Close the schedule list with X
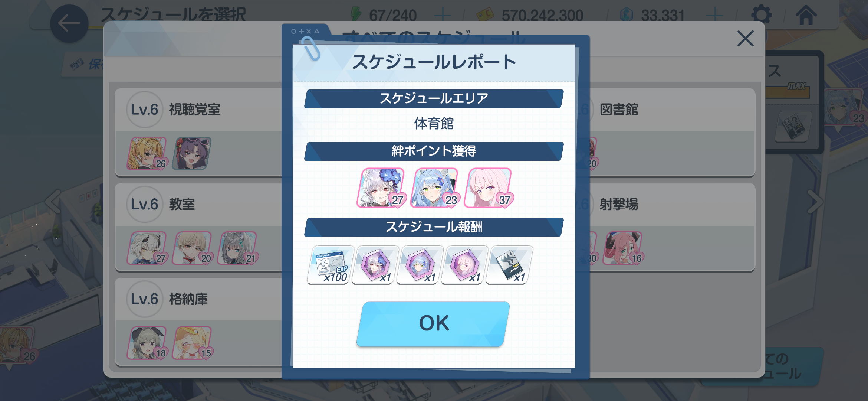The height and width of the screenshot is (401, 868). [x=745, y=38]
